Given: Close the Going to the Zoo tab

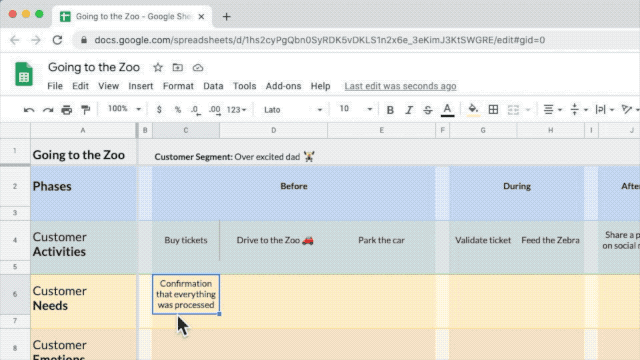Looking at the screenshot, I should tap(201, 17).
